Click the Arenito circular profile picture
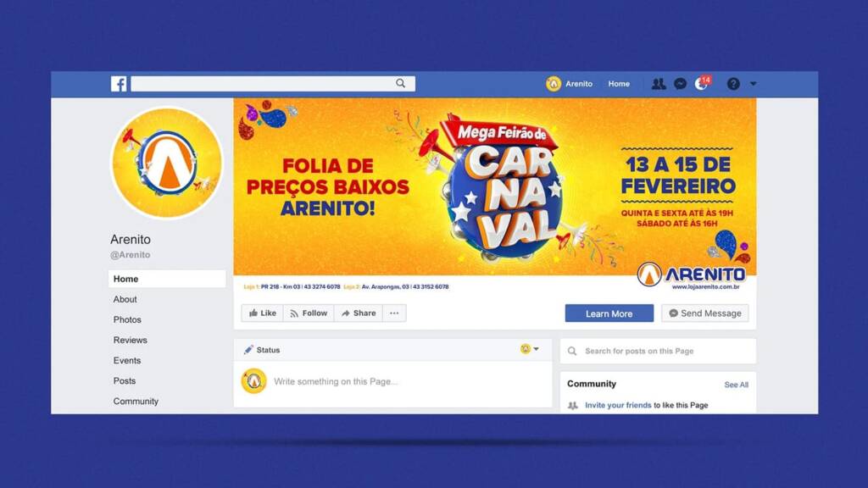The image size is (868, 488). (x=167, y=163)
